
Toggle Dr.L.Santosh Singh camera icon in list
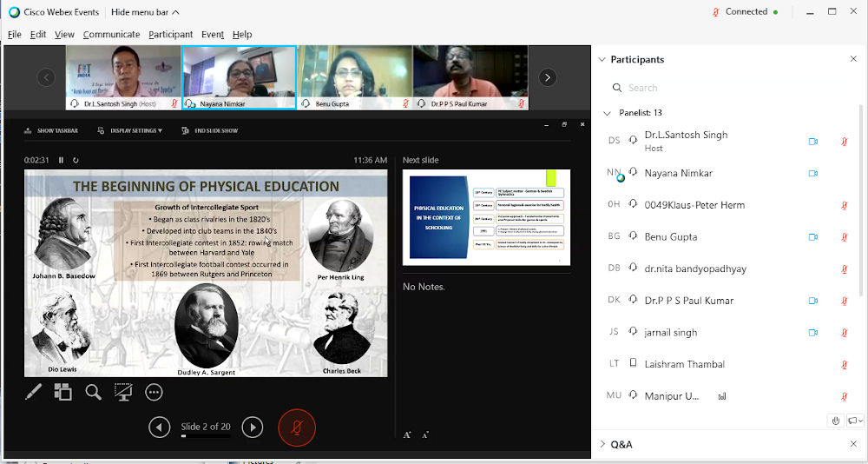813,142
